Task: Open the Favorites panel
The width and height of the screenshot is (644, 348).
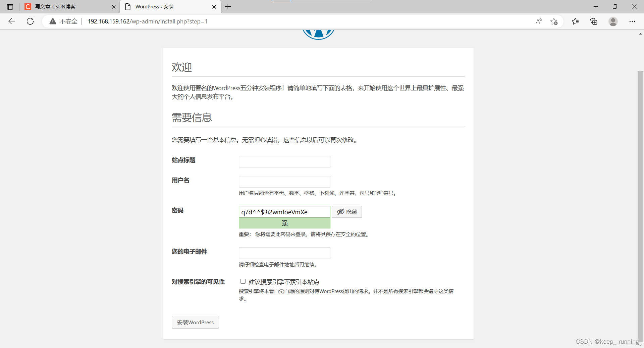Action: click(575, 21)
